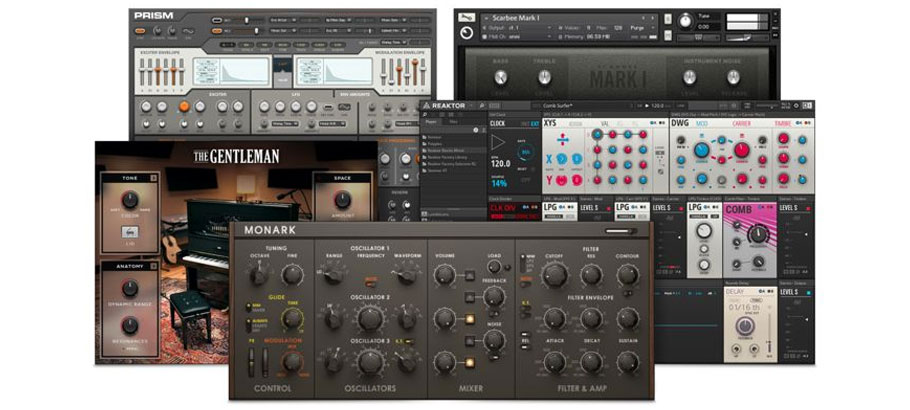Screen dimensions: 910x410
Task: Click the Oscillator 3 frequency knob in Monark
Action: [370, 362]
